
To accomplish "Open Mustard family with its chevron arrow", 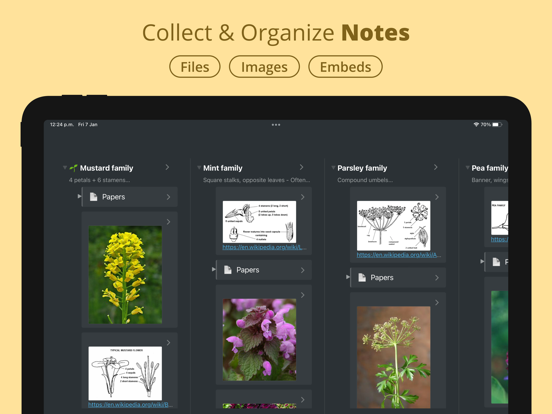I will (x=168, y=167).
